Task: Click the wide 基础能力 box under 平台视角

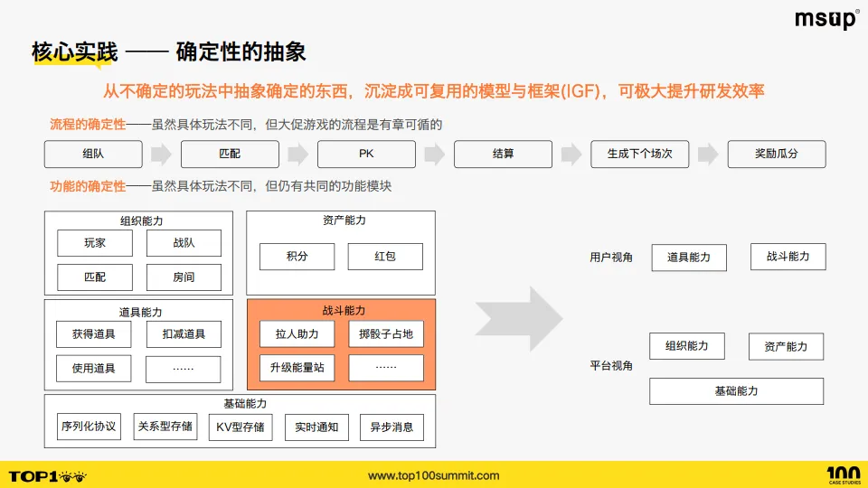Action: tap(736, 391)
